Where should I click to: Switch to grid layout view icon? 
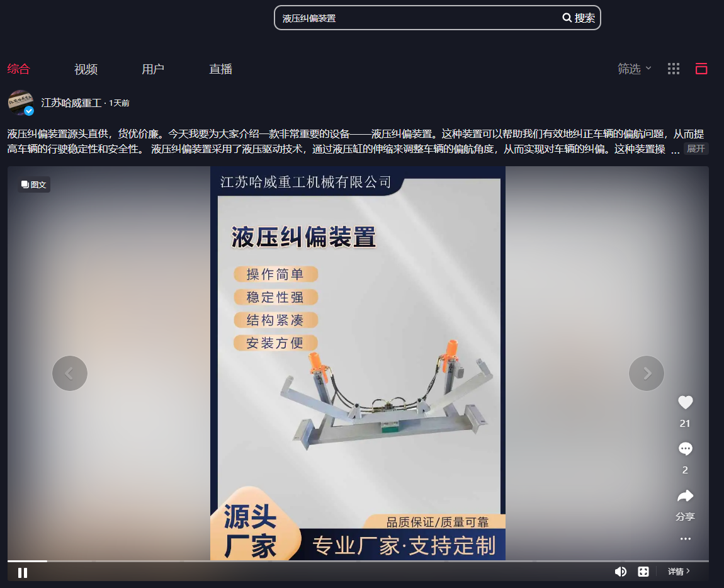[x=674, y=69]
